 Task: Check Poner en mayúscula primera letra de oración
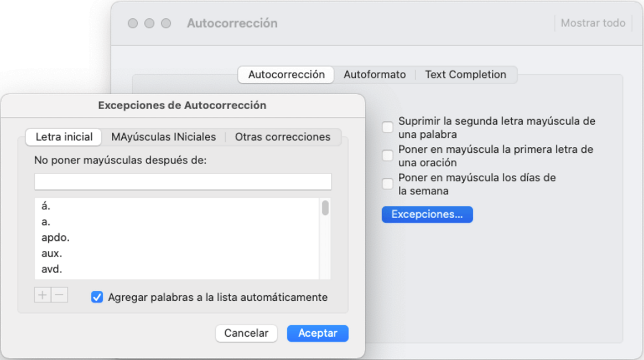click(x=387, y=155)
